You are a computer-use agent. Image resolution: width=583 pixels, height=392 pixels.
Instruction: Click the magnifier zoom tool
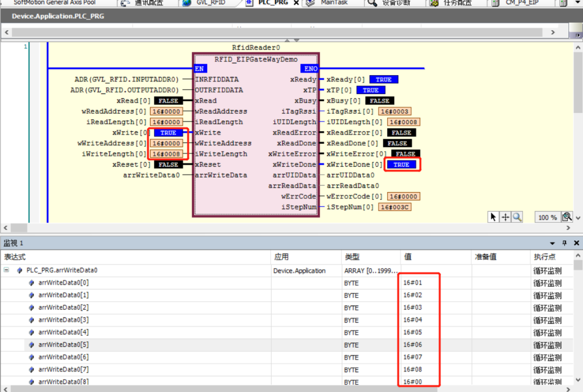[517, 217]
